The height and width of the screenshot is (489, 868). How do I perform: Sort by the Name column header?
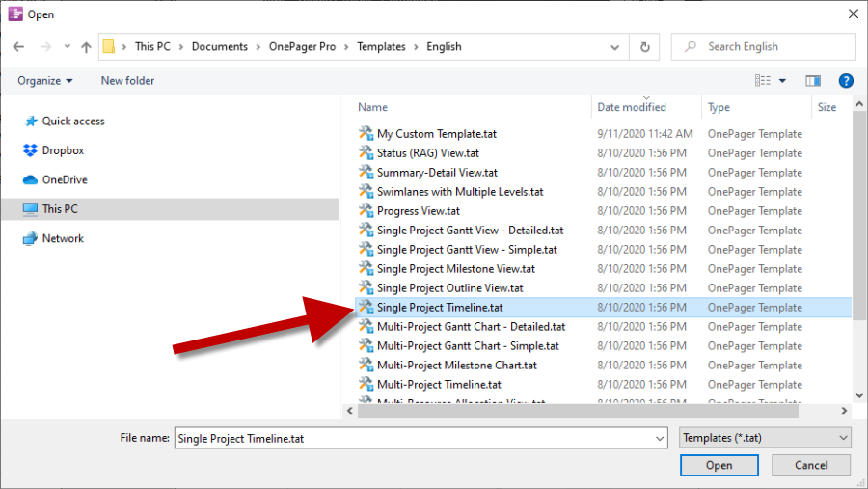click(x=372, y=107)
